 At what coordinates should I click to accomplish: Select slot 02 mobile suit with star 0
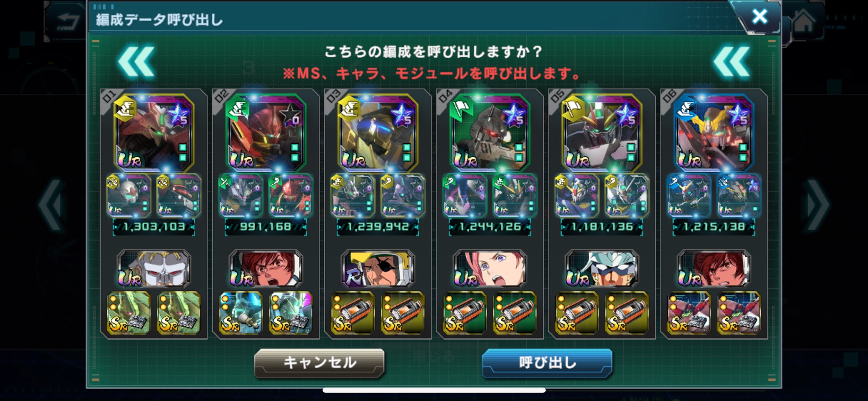click(266, 132)
